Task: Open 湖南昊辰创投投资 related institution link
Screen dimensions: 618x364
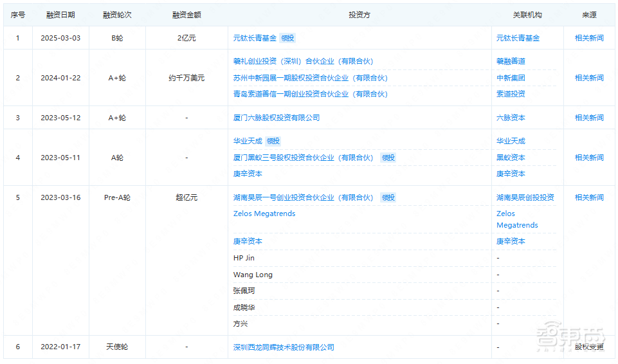Action: pos(525,197)
